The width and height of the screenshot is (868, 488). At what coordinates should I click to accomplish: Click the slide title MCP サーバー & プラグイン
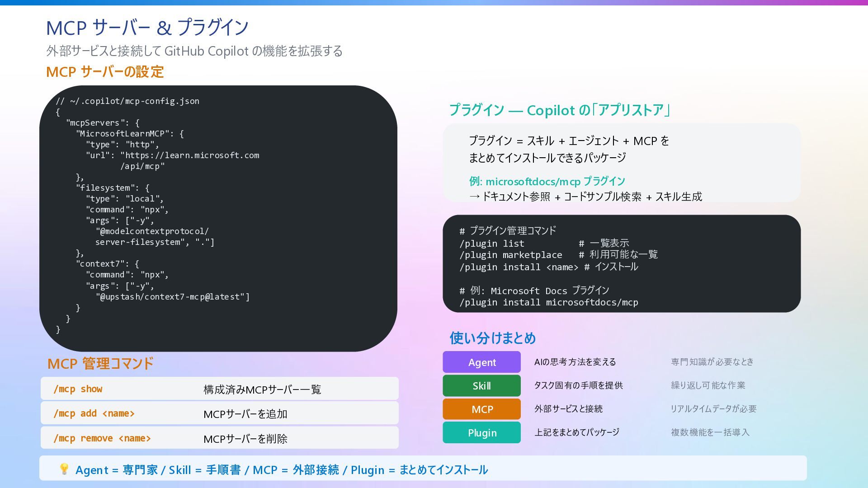(147, 28)
